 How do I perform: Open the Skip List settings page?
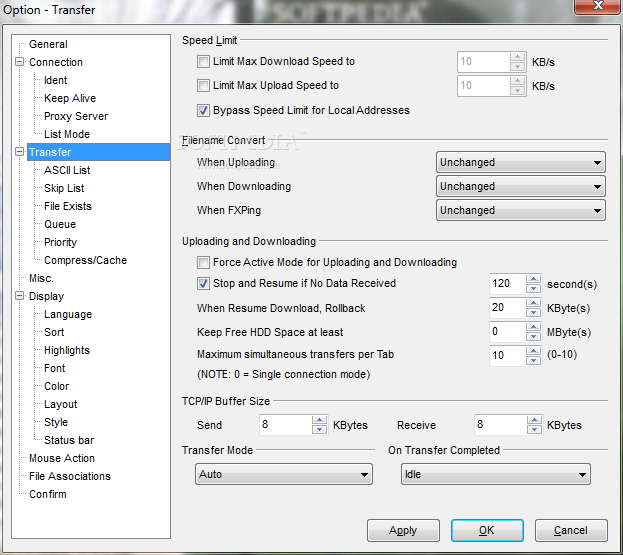coord(64,188)
